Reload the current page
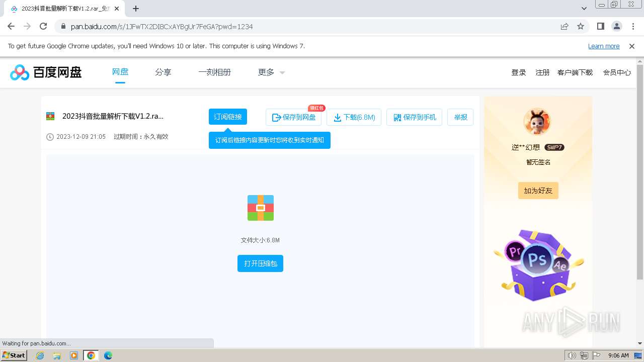The height and width of the screenshot is (362, 644). pos(43,26)
